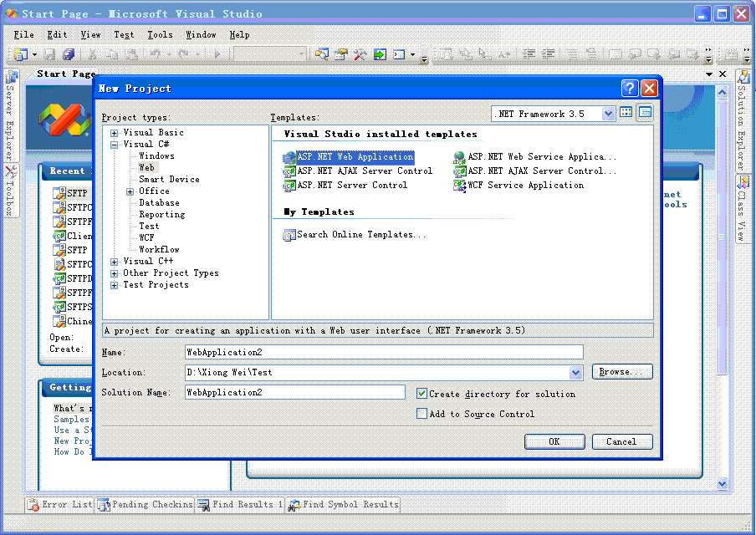
Task: Select ASP.NET AJAX Server Control template
Action: [358, 171]
